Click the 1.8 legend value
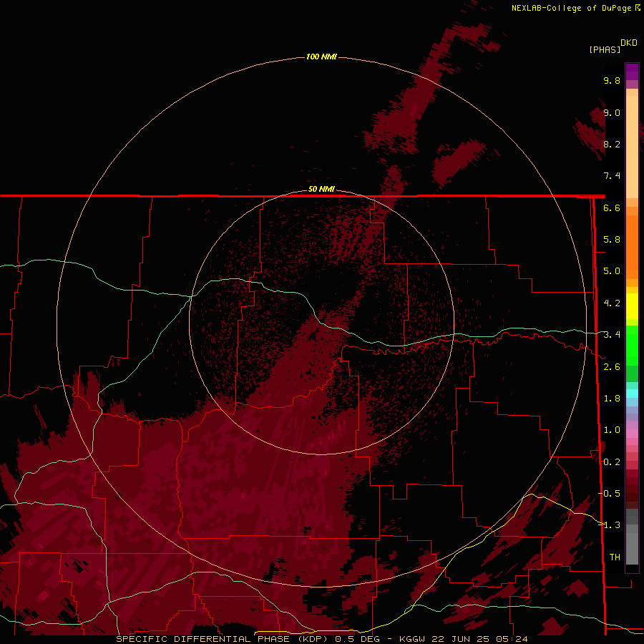Viewport: 644px width, 644px height. tap(612, 399)
